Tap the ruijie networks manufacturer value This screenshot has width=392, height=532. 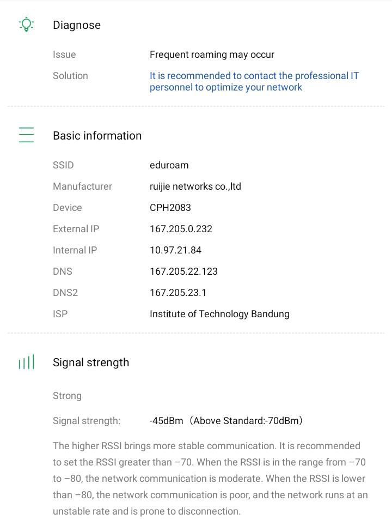(195, 186)
